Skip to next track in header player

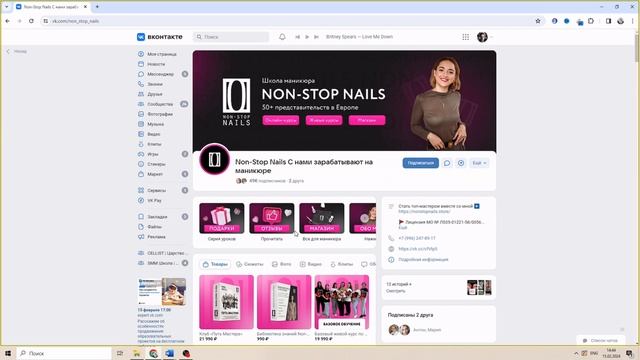316,37
